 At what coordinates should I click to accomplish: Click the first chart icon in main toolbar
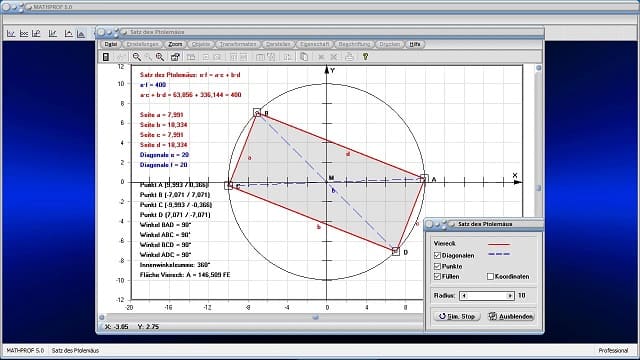11,33
